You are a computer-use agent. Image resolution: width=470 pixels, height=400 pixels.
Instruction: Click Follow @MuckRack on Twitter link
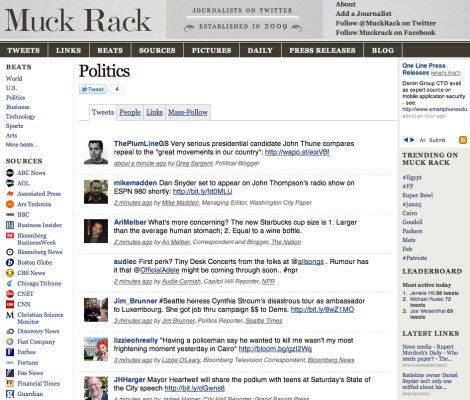pyautogui.click(x=386, y=23)
